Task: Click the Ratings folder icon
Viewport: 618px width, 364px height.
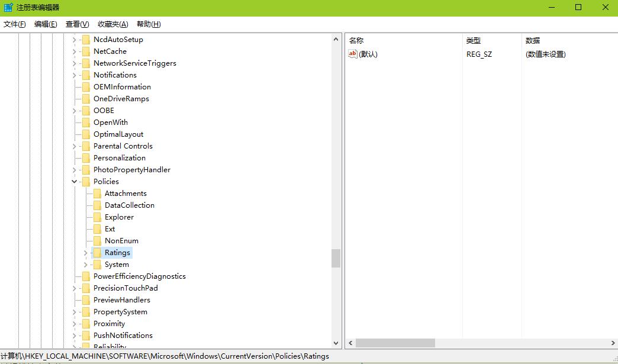Action: pos(97,253)
